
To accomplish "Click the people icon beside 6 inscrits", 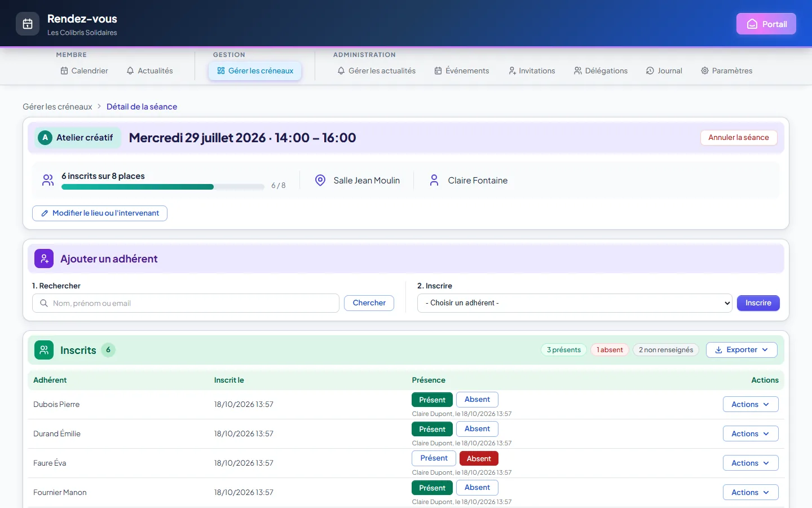I will (48, 180).
